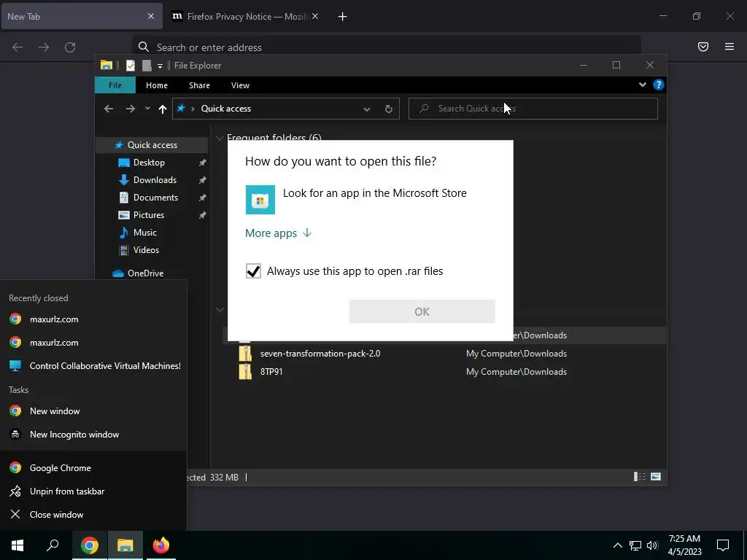Click the Properties quick toolbar icon
The width and height of the screenshot is (747, 560).
click(130, 65)
